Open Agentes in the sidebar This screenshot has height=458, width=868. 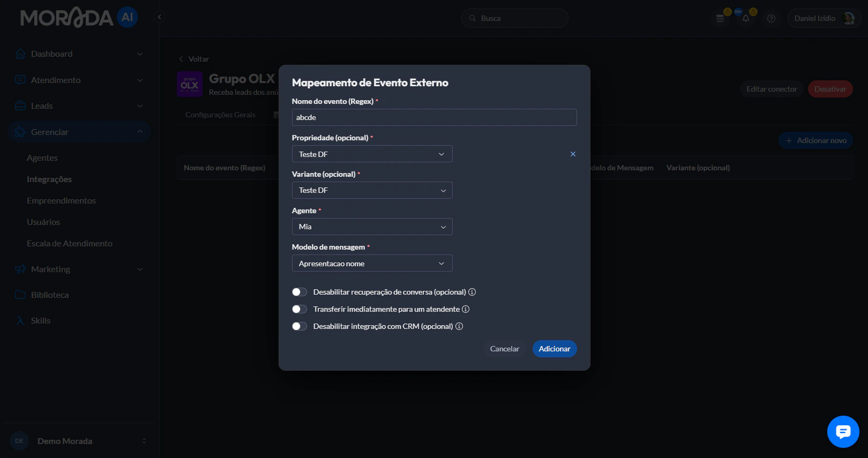tap(42, 157)
